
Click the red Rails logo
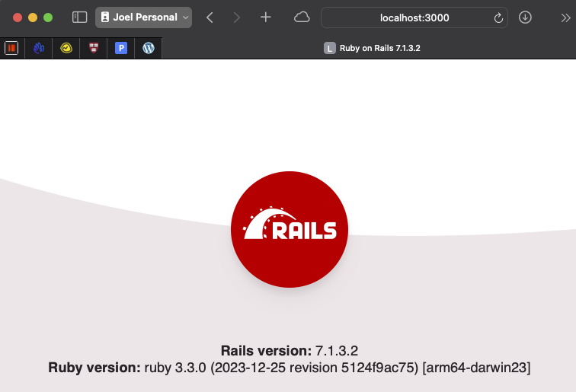tap(289, 229)
